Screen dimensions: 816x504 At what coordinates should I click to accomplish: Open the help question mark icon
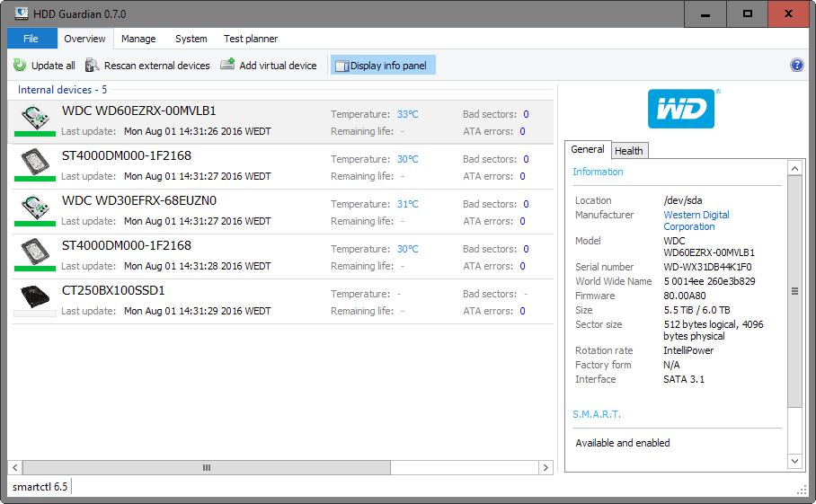coord(797,65)
